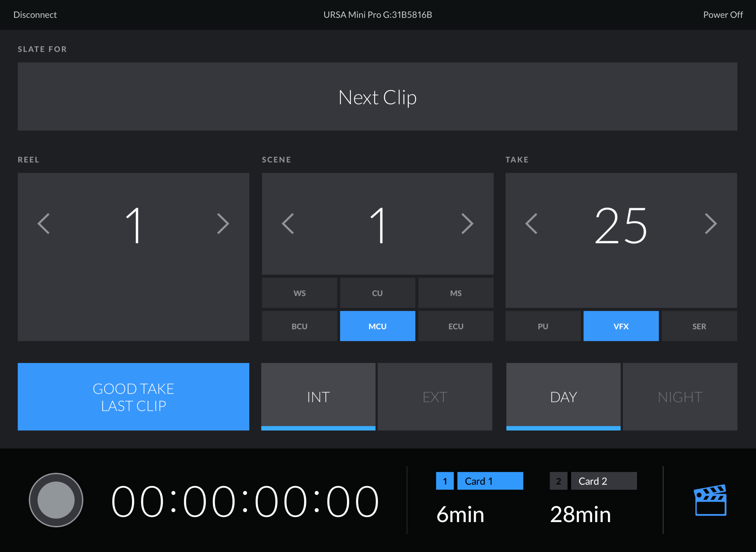
Task: Select the ECU shot type
Action: point(456,326)
